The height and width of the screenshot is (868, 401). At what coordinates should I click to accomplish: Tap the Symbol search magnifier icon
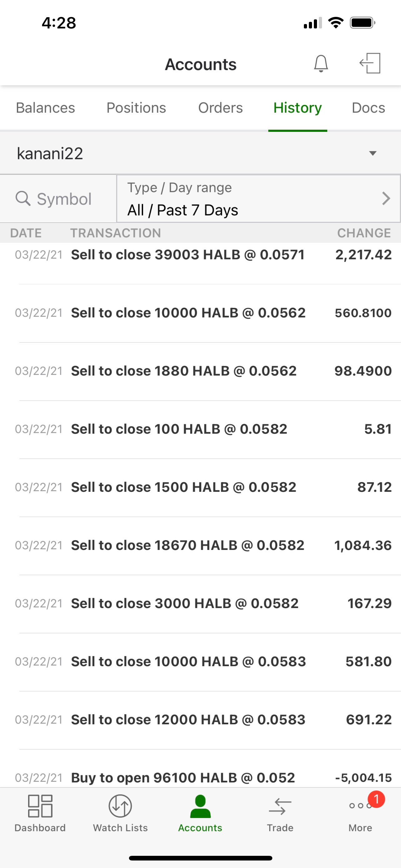(23, 198)
